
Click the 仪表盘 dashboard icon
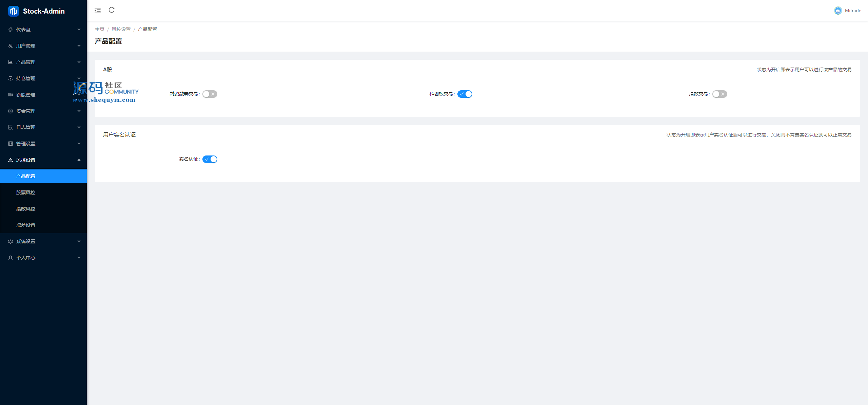coord(11,30)
